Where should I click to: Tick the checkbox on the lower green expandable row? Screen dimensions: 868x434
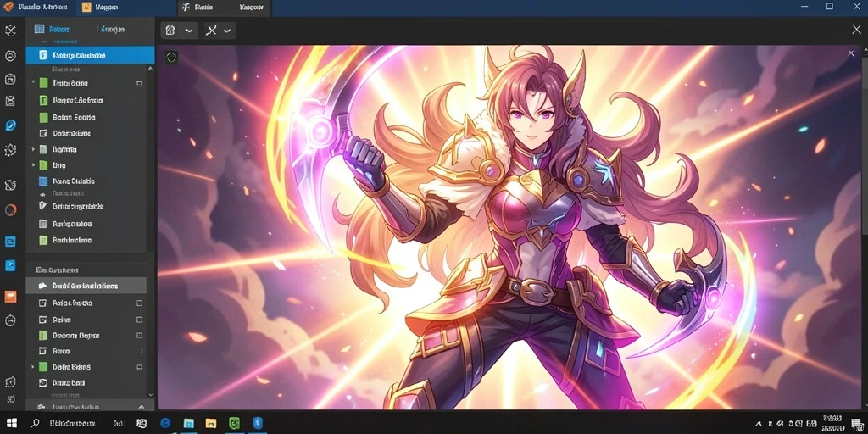point(140,366)
